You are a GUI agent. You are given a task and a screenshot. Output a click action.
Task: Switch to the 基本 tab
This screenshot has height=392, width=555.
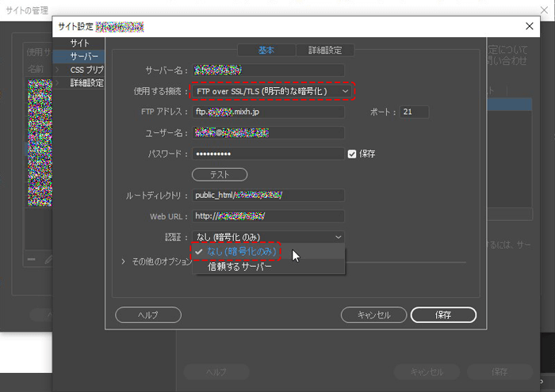coord(266,50)
